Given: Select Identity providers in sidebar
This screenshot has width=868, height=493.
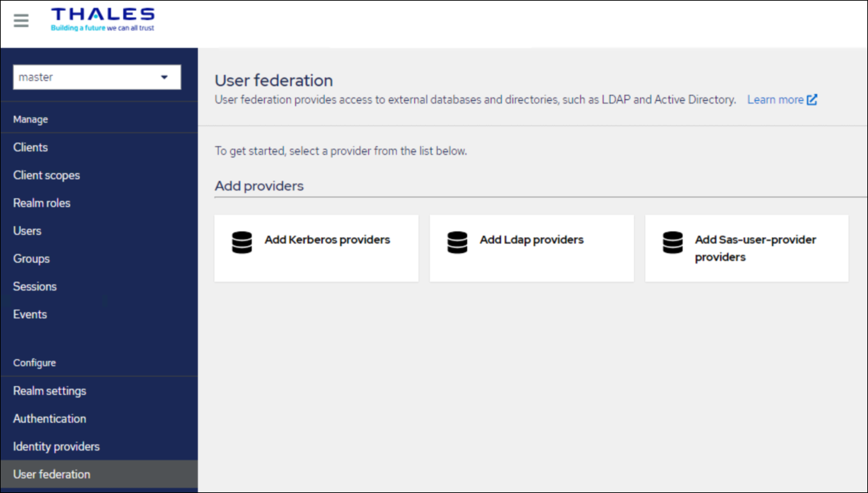Looking at the screenshot, I should 56,446.
